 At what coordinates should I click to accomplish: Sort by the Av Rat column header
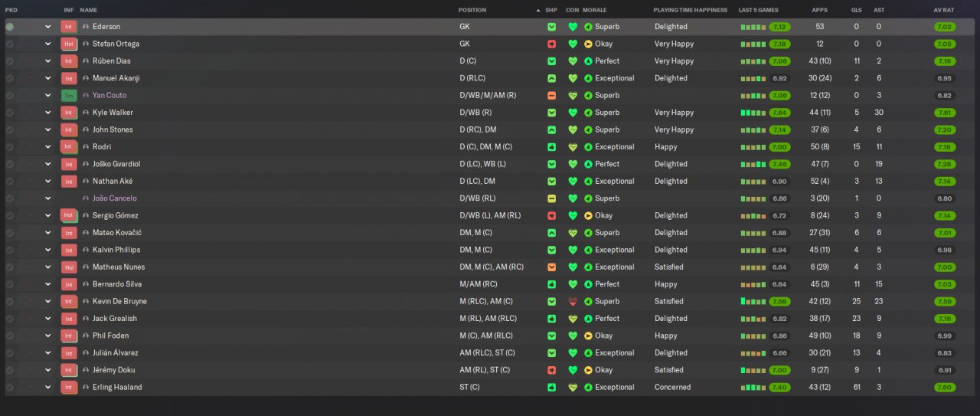(943, 10)
